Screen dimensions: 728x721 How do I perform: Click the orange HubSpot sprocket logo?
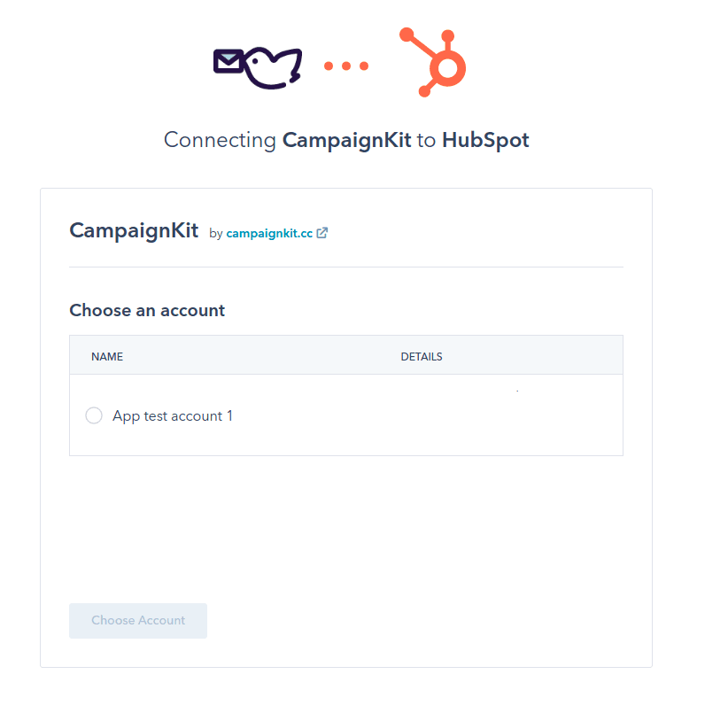431,62
